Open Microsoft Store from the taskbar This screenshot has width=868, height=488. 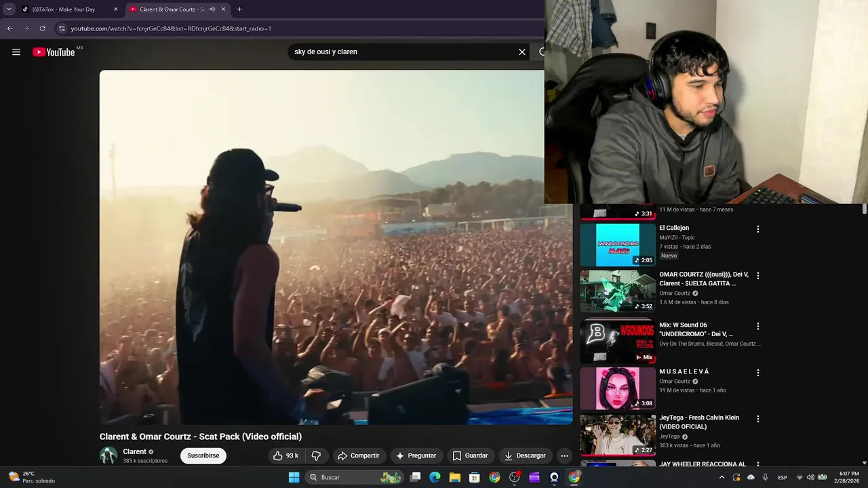475,477
